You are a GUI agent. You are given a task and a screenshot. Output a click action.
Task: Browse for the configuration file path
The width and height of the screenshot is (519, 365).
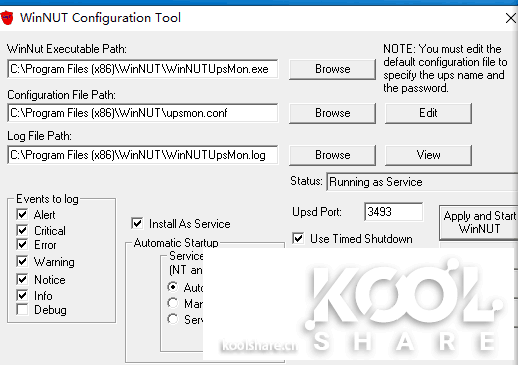click(332, 113)
